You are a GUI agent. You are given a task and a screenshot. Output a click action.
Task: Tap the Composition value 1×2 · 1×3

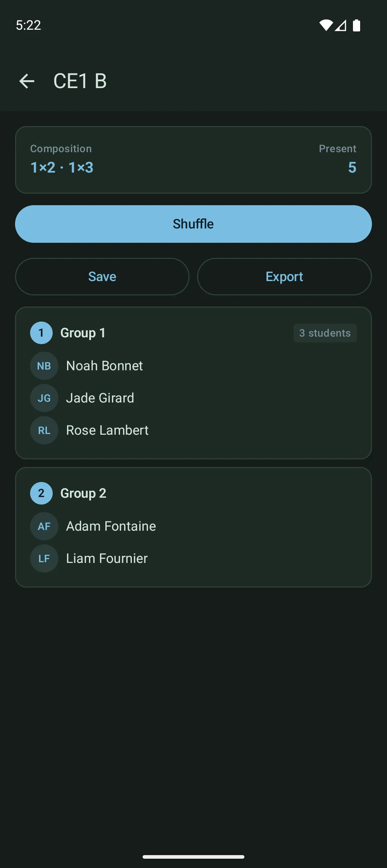62,167
